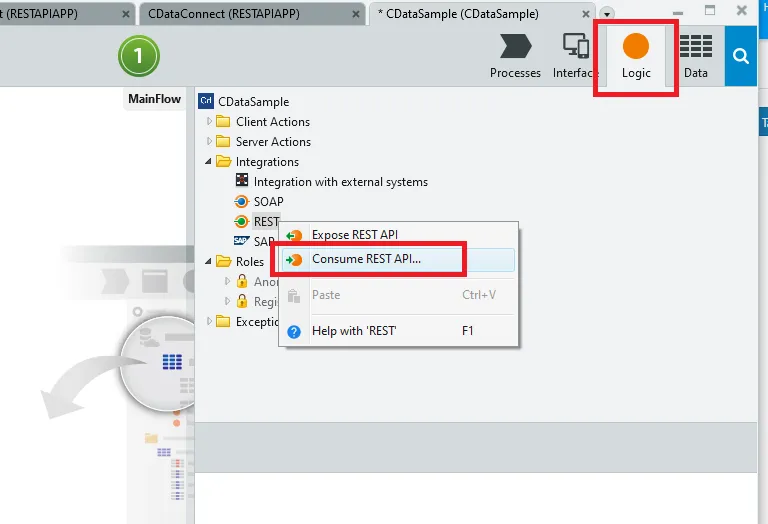Select the SOAP integration icon
Screen dimensions: 768x524
(x=241, y=201)
